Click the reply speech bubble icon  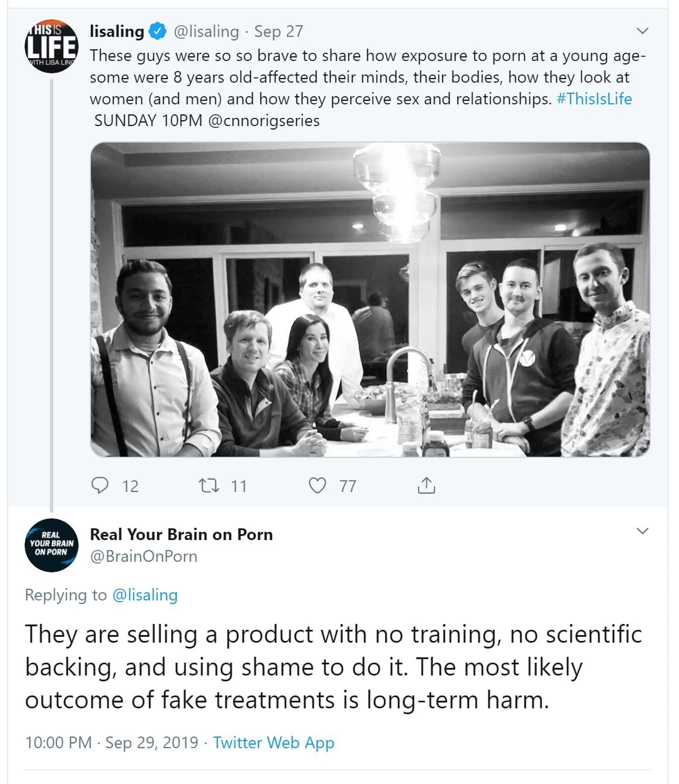pos(100,486)
